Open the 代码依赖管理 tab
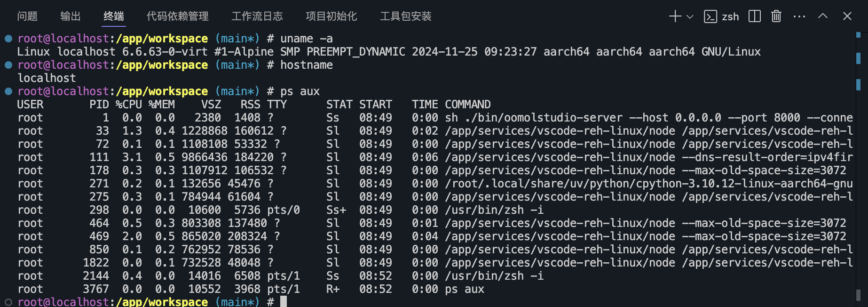The image size is (868, 307). click(177, 16)
